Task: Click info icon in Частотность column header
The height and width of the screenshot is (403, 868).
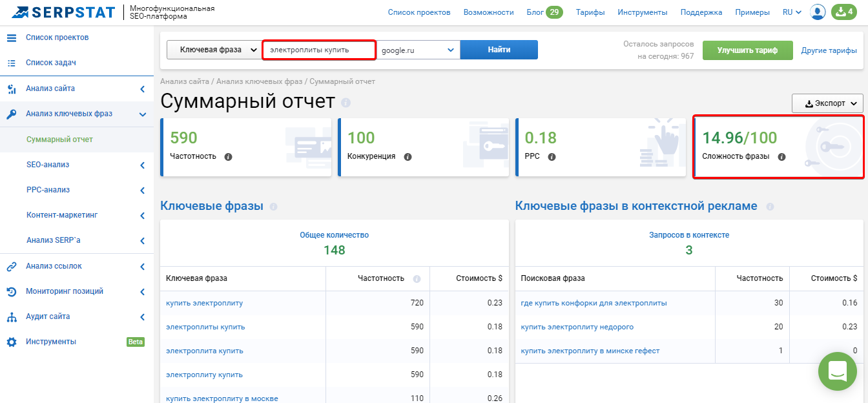Action: click(x=417, y=279)
